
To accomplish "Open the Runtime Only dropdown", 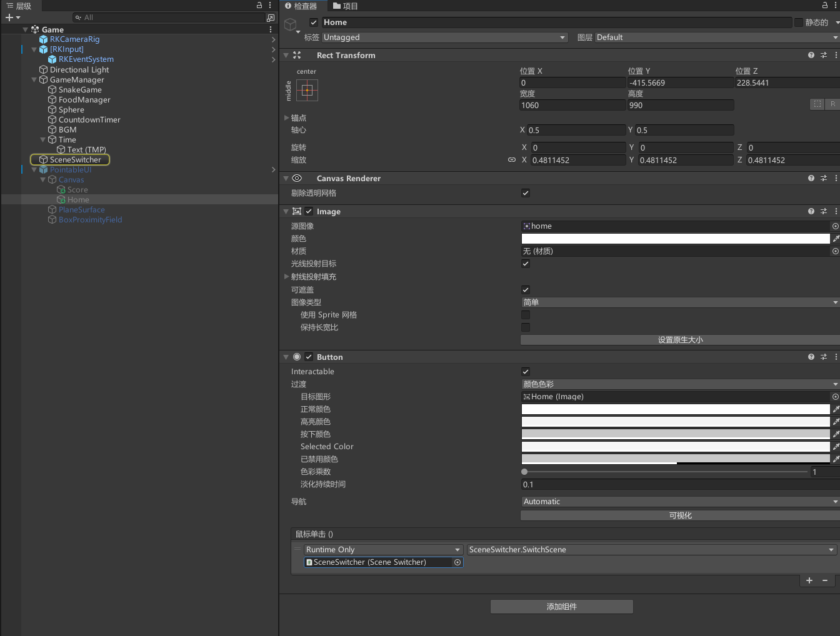I will tap(383, 550).
